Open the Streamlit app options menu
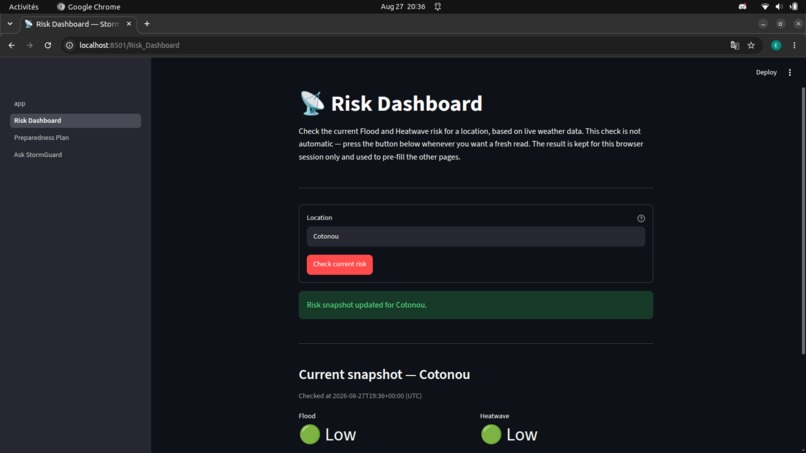The image size is (806, 453). 790,73
